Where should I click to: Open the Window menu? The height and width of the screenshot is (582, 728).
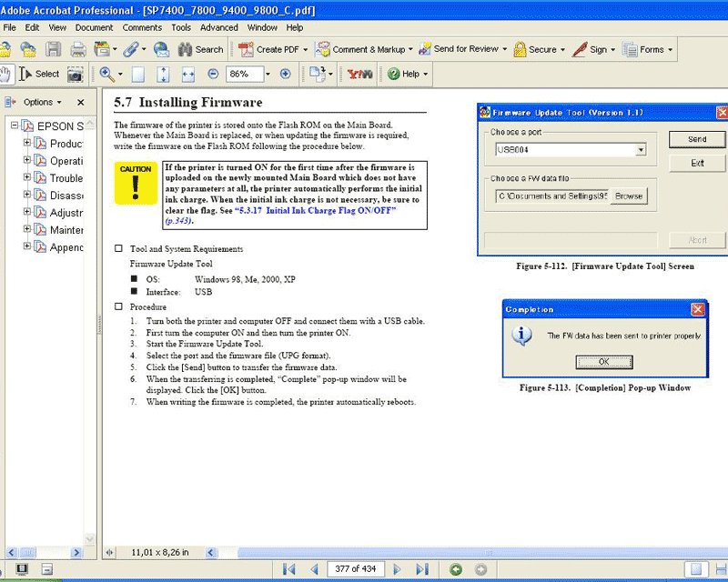click(262, 28)
